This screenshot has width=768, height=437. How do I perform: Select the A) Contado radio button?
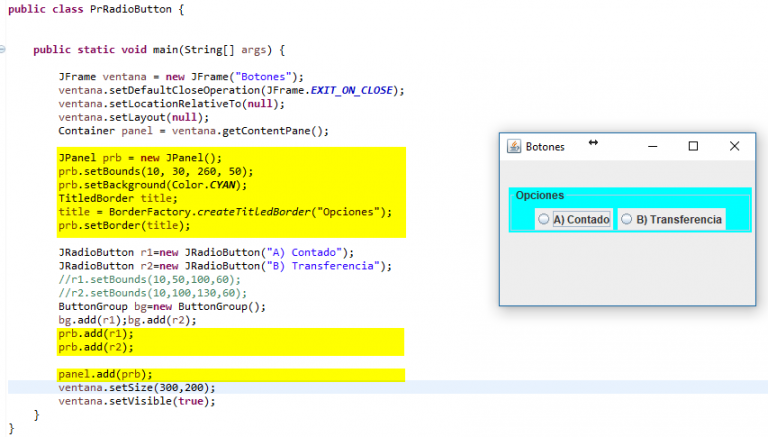click(x=544, y=219)
